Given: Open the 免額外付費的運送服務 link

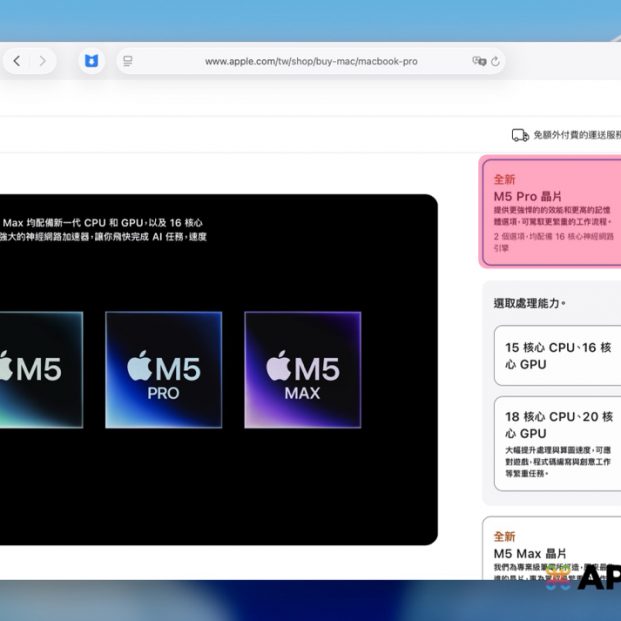Looking at the screenshot, I should (576, 135).
